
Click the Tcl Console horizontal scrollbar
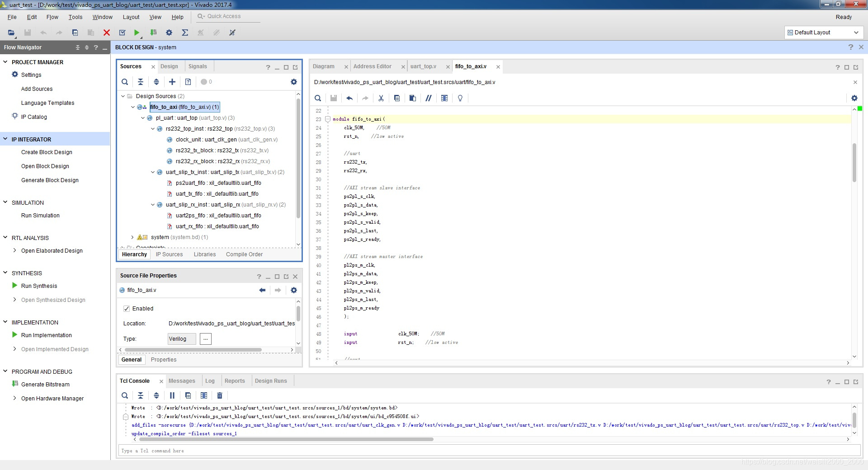tap(287, 439)
